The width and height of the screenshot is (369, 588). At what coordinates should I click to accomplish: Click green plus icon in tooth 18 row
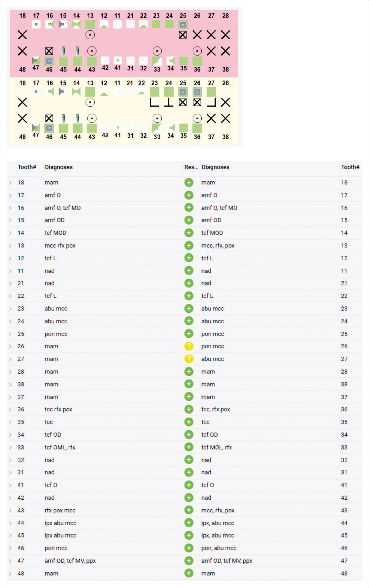[x=189, y=183]
